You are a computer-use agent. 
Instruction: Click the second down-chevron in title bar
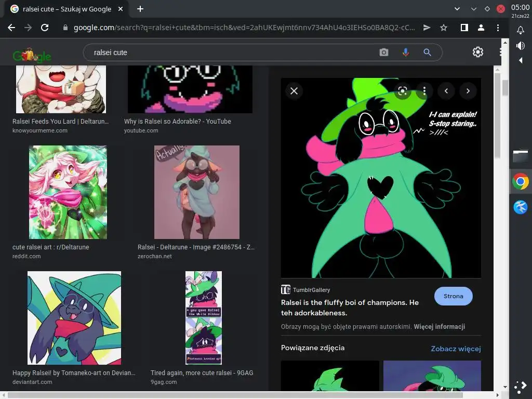click(474, 9)
